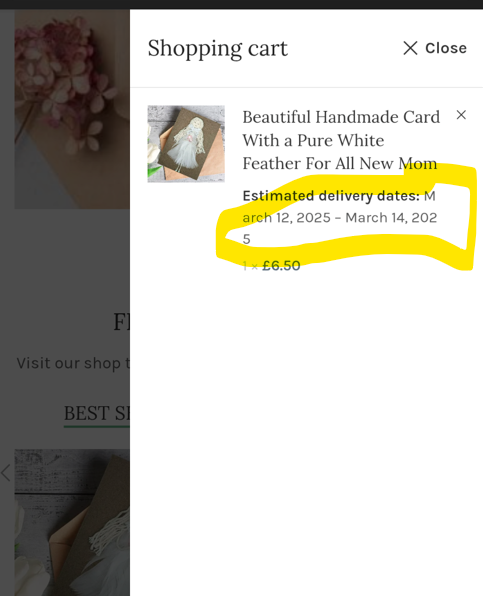This screenshot has width=483, height=596.
Task: Open the feather card product thumbnail
Action: coord(186,144)
